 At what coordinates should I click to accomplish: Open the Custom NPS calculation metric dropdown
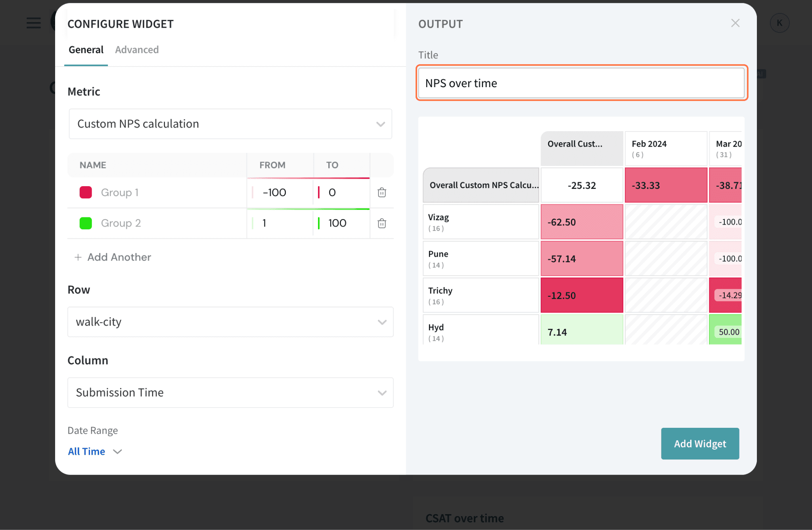[x=230, y=124]
